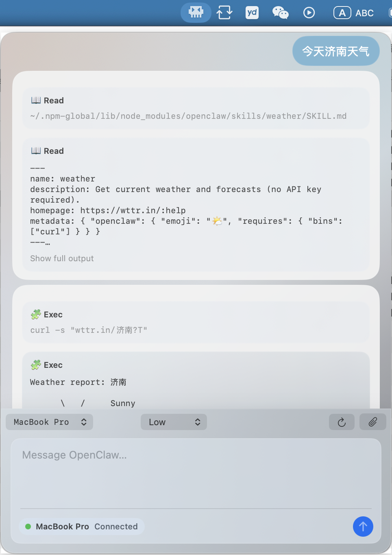Switch the ABC input source

click(354, 13)
